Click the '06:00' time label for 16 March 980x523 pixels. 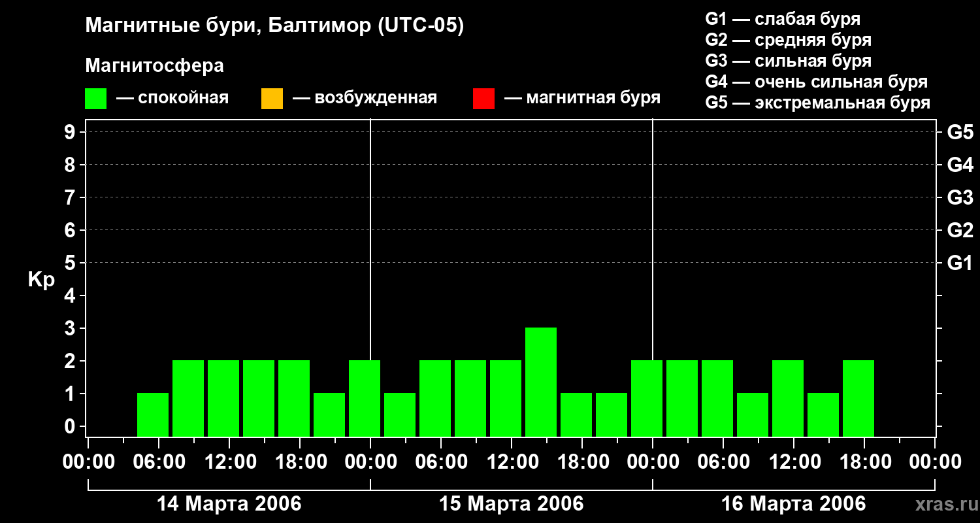tap(723, 462)
